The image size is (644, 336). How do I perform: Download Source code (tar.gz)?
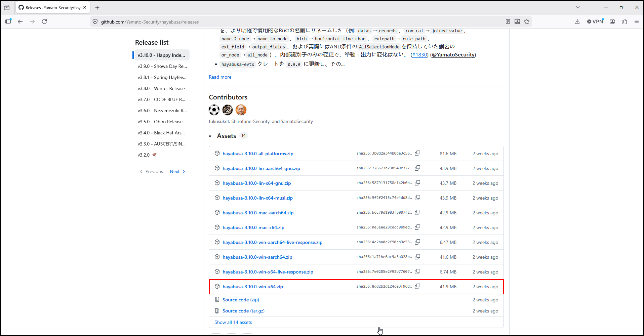click(x=243, y=311)
